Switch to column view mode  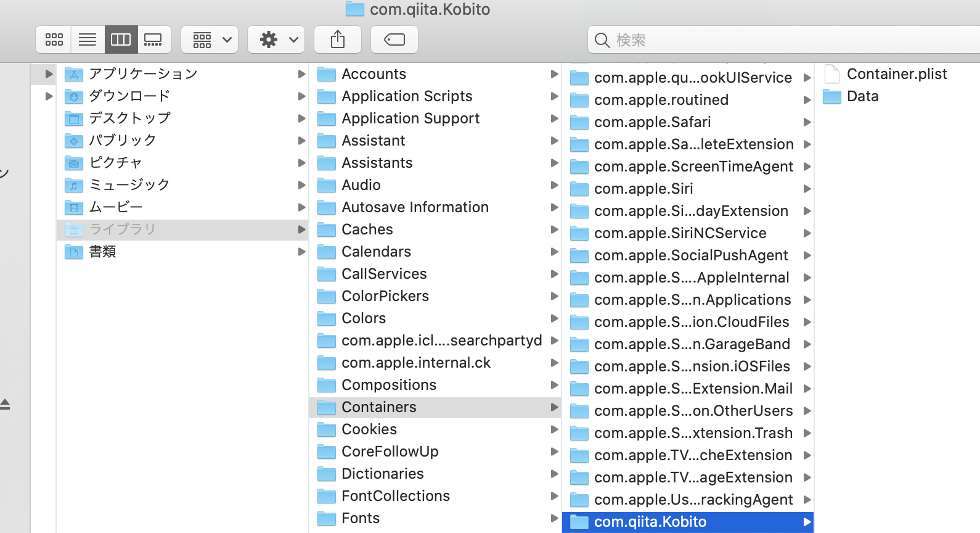point(121,39)
